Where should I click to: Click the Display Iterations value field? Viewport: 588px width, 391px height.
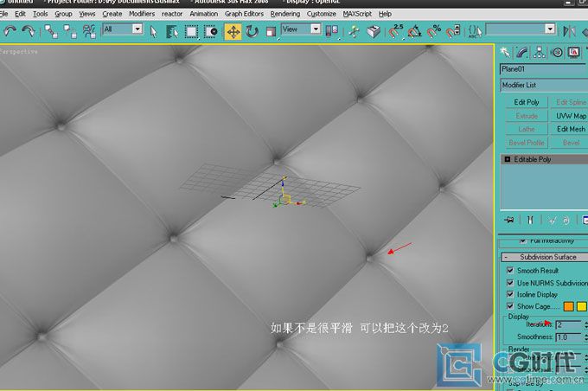point(568,325)
